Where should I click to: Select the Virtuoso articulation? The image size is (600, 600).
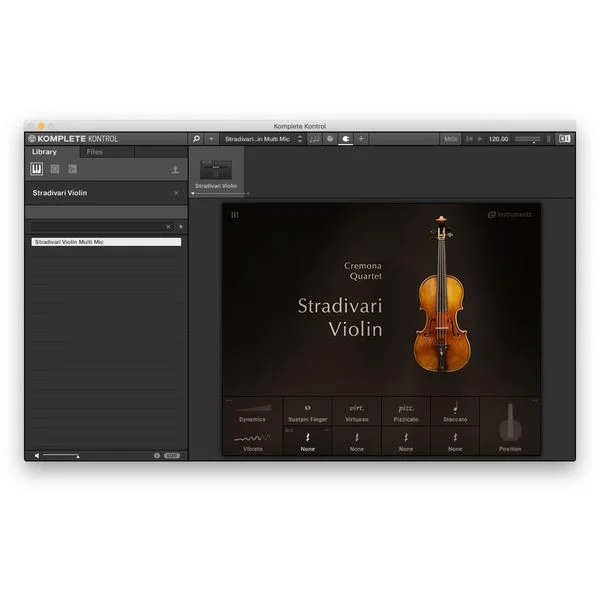pyautogui.click(x=357, y=412)
